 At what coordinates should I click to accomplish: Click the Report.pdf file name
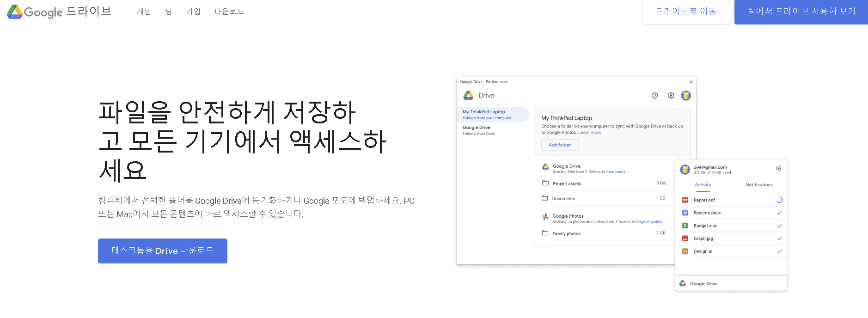(704, 200)
